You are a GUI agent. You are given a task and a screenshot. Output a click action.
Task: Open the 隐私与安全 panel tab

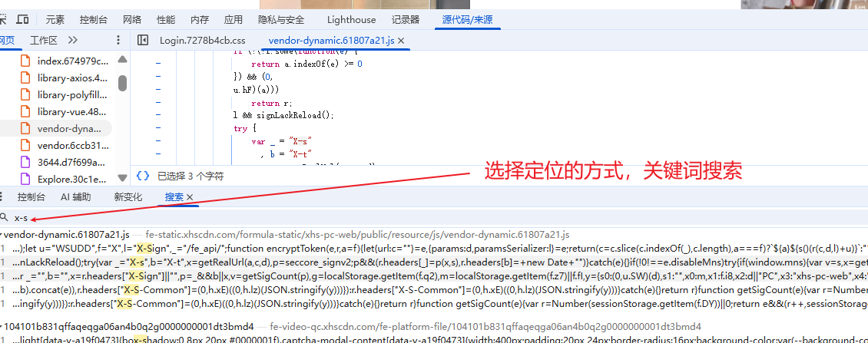pyautogui.click(x=281, y=20)
